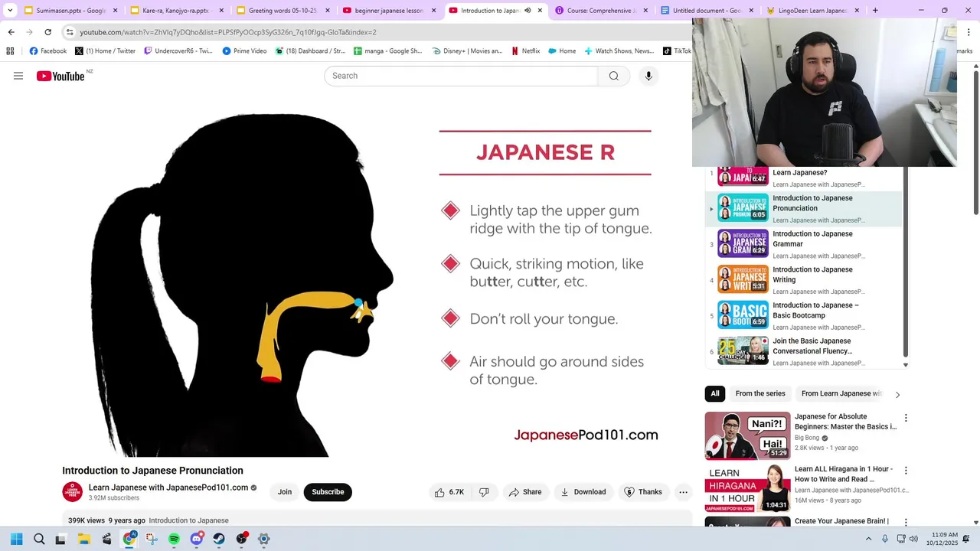Switch to the Untitled document tab

707,11
